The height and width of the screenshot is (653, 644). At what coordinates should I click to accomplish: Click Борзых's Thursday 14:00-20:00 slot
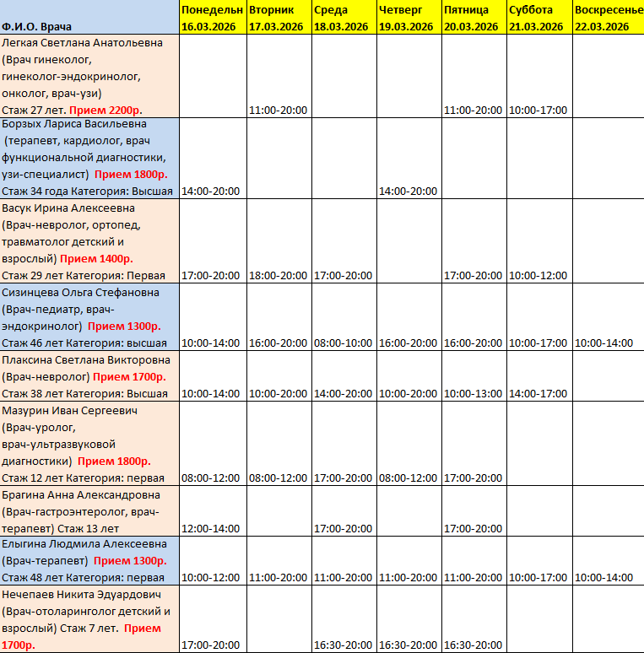(x=409, y=192)
